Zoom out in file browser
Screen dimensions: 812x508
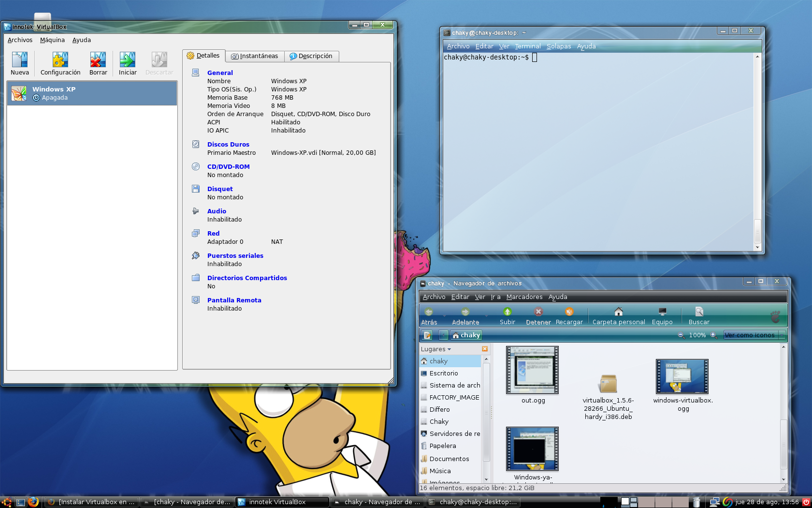681,335
